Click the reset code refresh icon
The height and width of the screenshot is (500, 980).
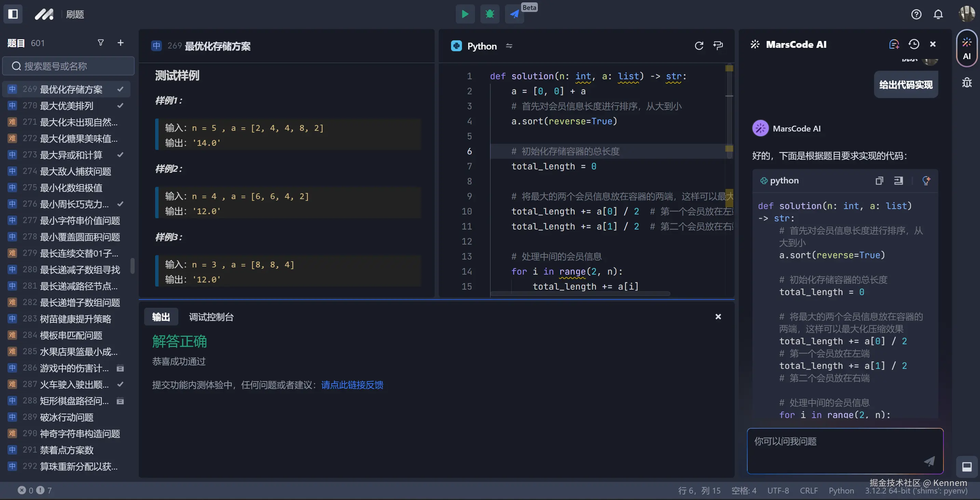pyautogui.click(x=699, y=46)
